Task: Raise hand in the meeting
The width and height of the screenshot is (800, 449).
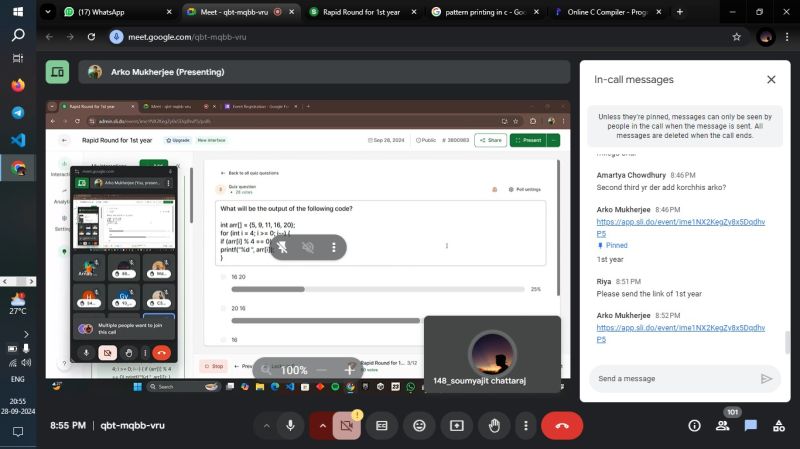Action: (494, 426)
